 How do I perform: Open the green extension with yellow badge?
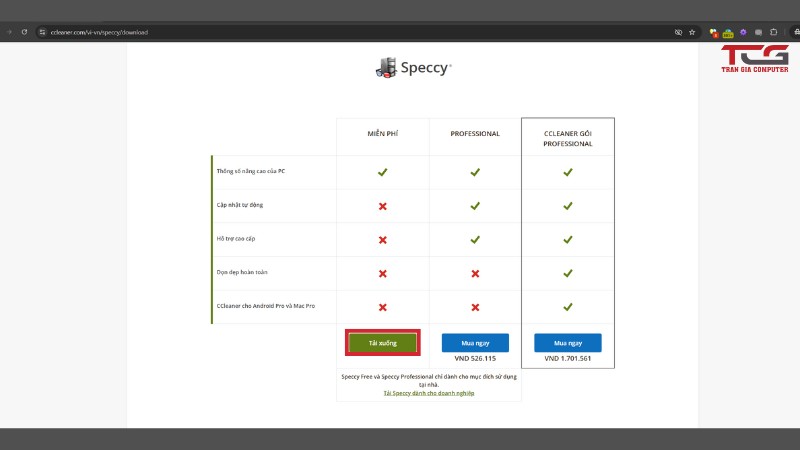tap(728, 32)
